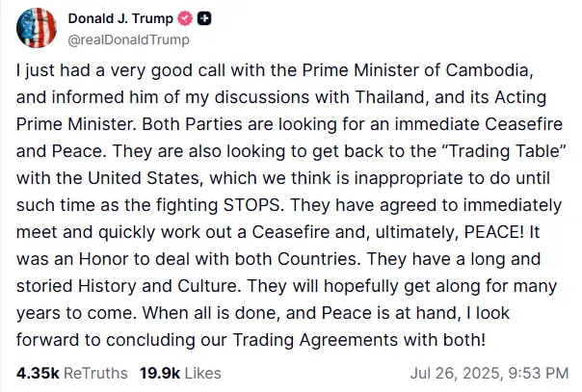582x392 pixels.
Task: Click the black plus badge icon
Action: 204,18
